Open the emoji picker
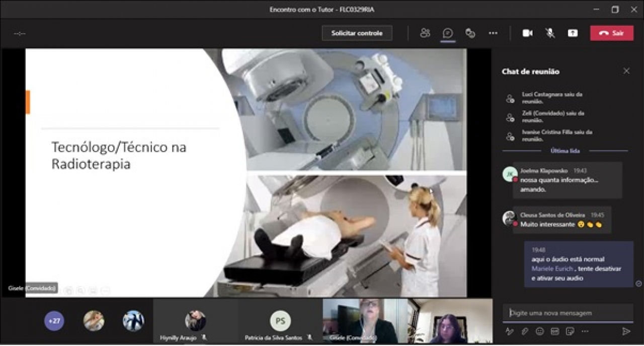This screenshot has width=644, height=346. tap(540, 331)
